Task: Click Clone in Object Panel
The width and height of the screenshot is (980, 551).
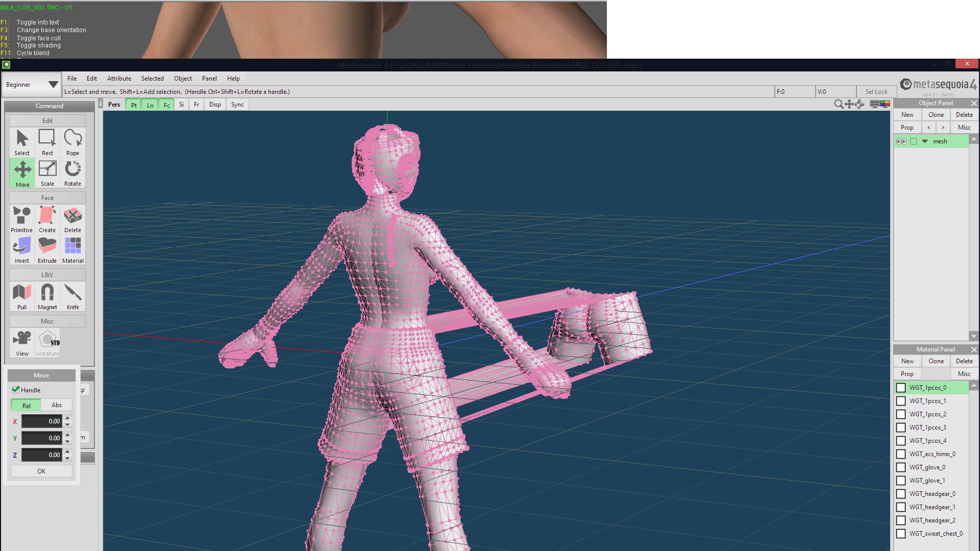Action: (x=936, y=115)
